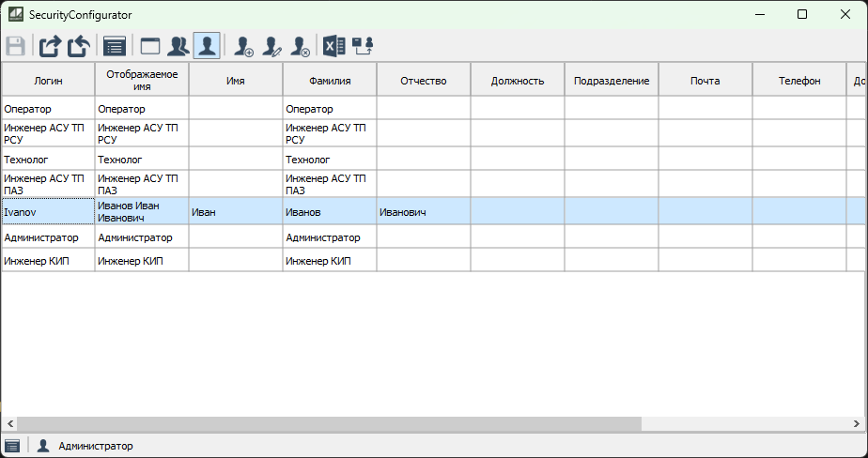This screenshot has height=458, width=868.
Task: Click the window panel icon in toolbar
Action: (x=150, y=46)
